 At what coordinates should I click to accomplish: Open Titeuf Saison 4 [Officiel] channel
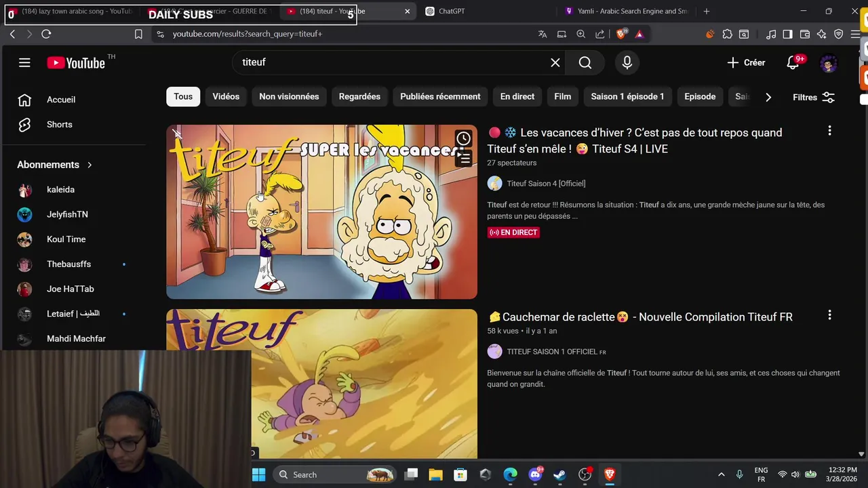tap(546, 184)
